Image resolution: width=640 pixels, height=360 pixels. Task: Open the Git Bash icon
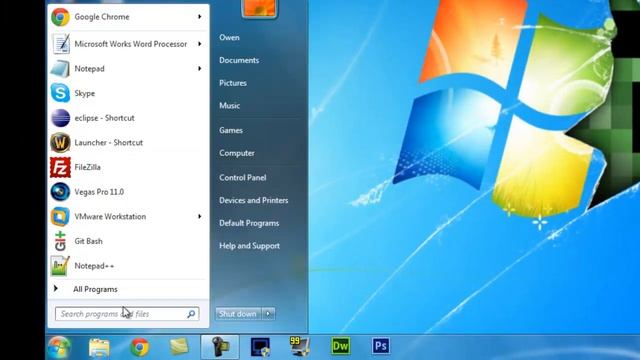click(x=60, y=241)
